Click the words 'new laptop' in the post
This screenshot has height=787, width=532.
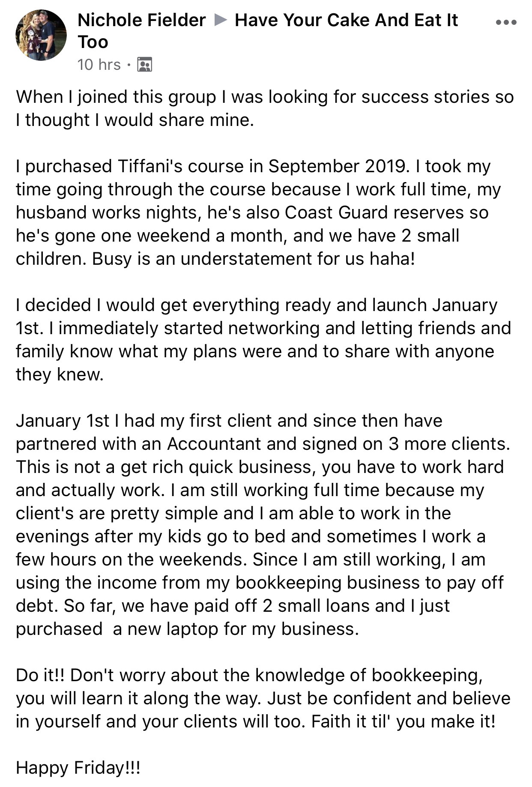click(x=173, y=629)
